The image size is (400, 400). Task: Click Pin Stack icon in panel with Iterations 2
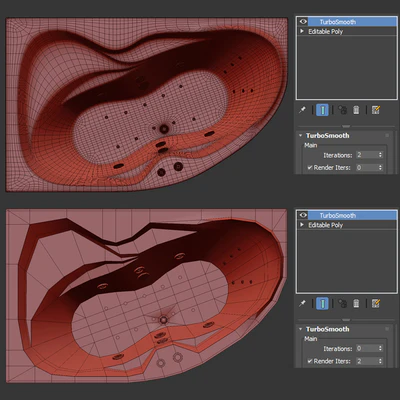(x=302, y=110)
